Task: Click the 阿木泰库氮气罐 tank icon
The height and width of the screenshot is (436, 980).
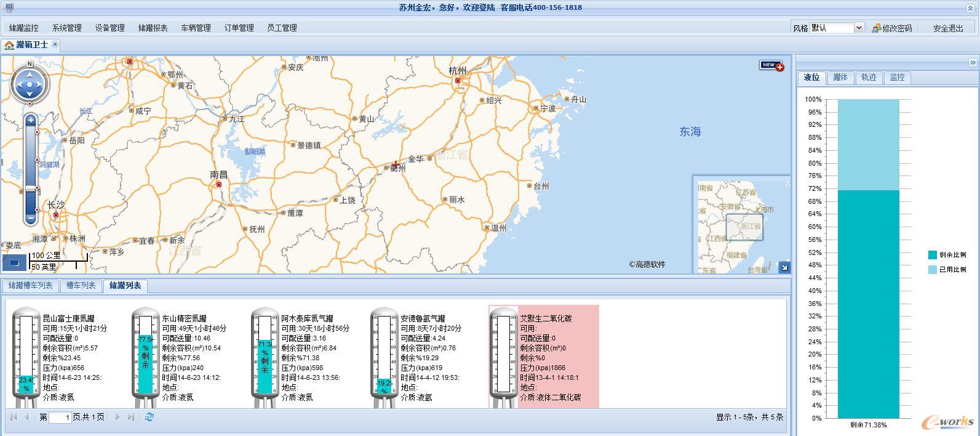Action: tap(265, 357)
